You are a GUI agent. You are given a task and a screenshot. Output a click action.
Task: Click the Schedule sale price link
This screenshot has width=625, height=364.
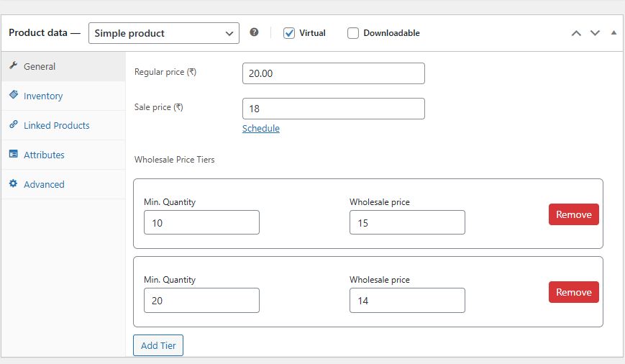(261, 129)
